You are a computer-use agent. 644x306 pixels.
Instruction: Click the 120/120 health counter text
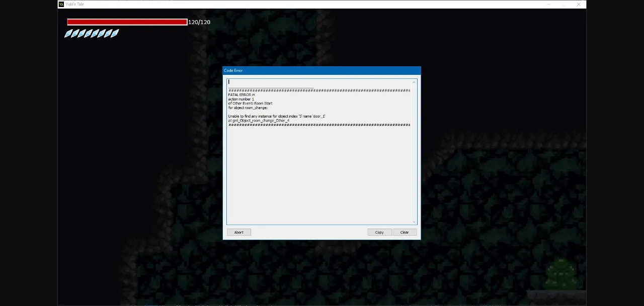click(x=199, y=22)
